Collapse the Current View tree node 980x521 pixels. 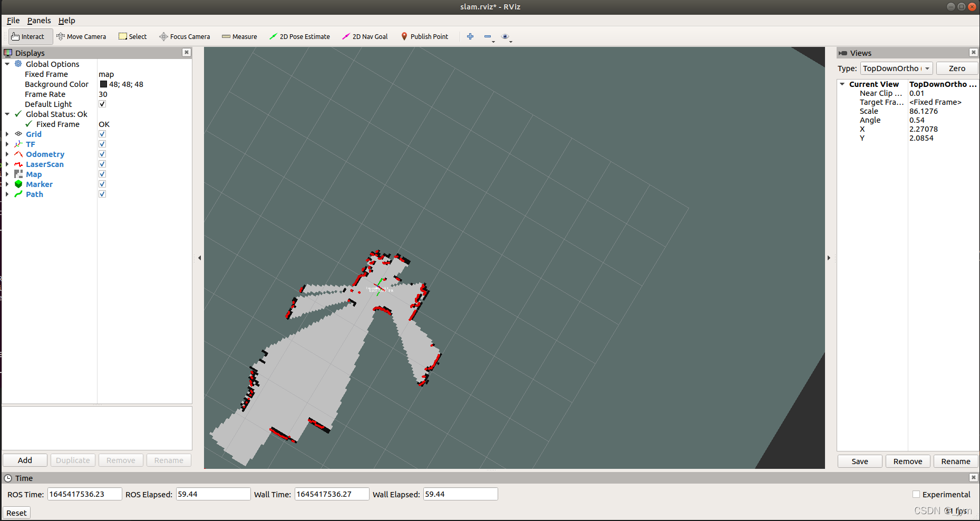click(x=842, y=84)
